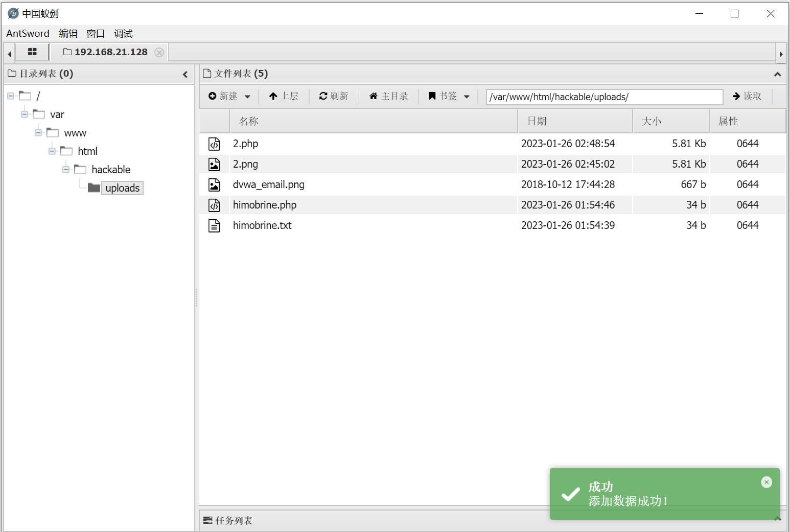The width and height of the screenshot is (790, 532).
Task: Open the 调试 menu
Action: 123,33
